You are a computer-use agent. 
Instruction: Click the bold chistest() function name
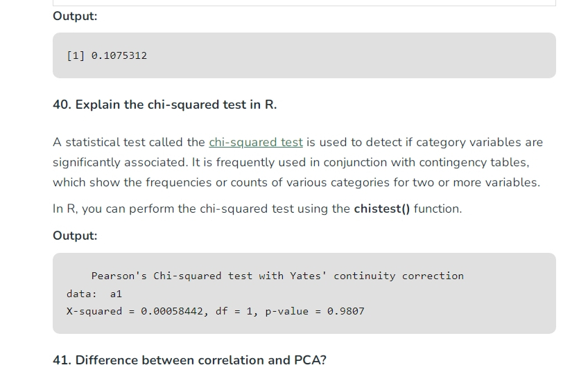[x=382, y=209]
